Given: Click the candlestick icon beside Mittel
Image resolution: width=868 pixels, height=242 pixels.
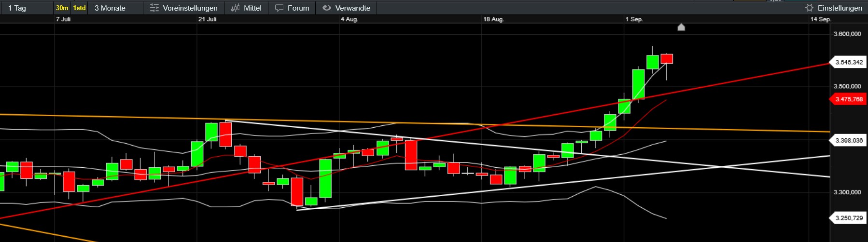Looking at the screenshot, I should point(235,8).
